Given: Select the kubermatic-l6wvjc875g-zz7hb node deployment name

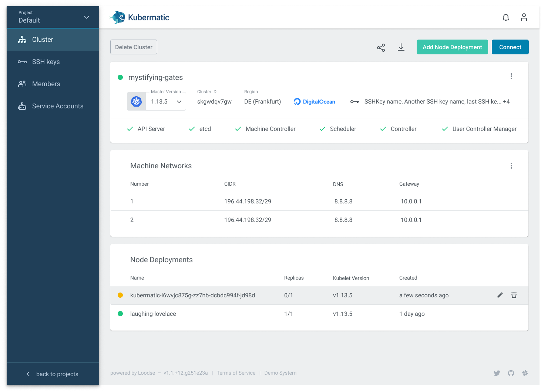Looking at the screenshot, I should [x=192, y=295].
